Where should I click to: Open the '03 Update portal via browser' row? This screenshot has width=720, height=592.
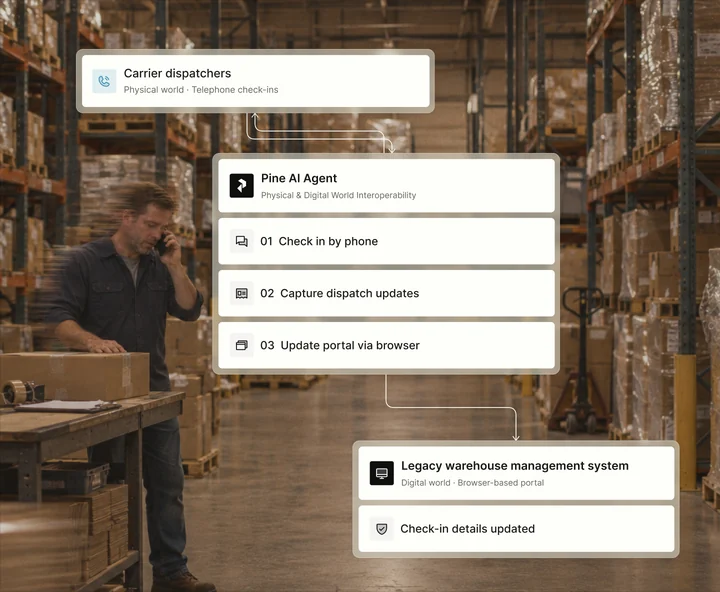coord(386,345)
